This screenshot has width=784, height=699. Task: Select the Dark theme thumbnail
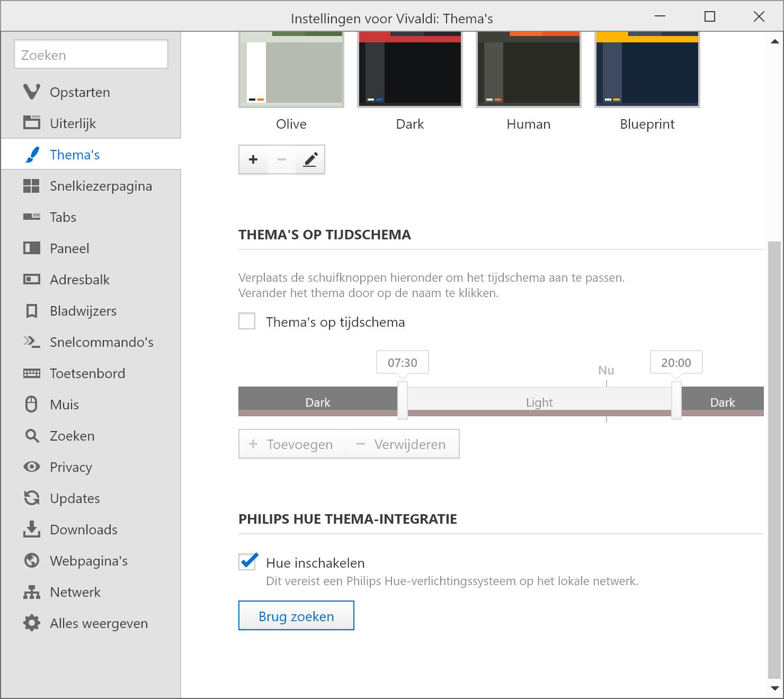point(410,69)
